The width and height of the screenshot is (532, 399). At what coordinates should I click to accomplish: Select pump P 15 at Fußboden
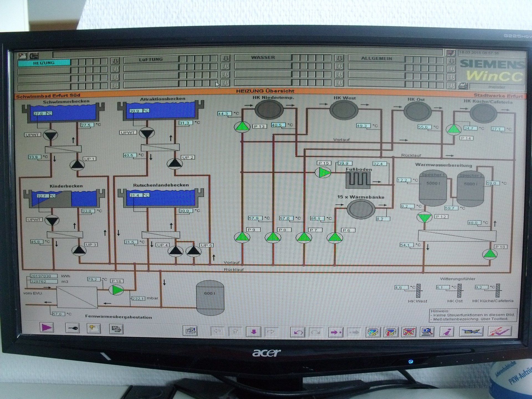323,173
